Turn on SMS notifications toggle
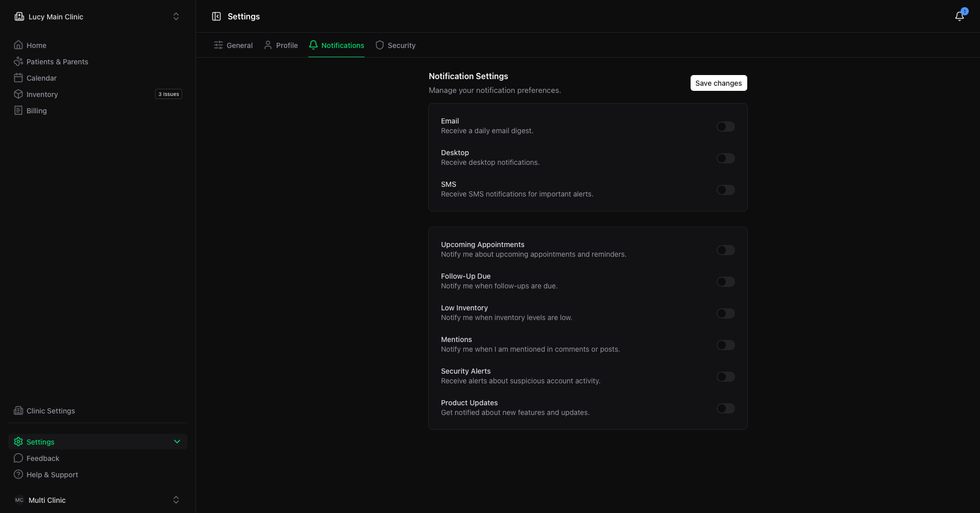Screen dimensions: 980x513 (x=725, y=190)
